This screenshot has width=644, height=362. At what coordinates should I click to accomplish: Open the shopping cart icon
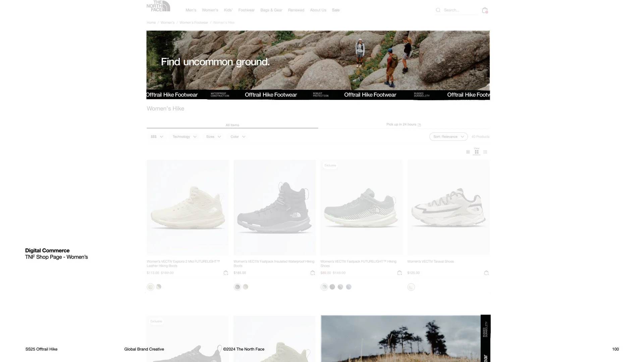485,10
